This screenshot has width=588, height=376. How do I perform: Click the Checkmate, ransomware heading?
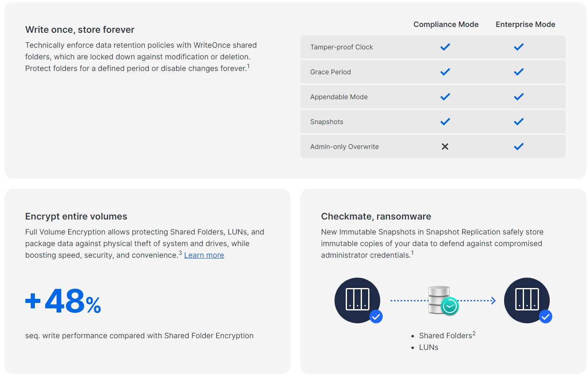[x=376, y=216]
